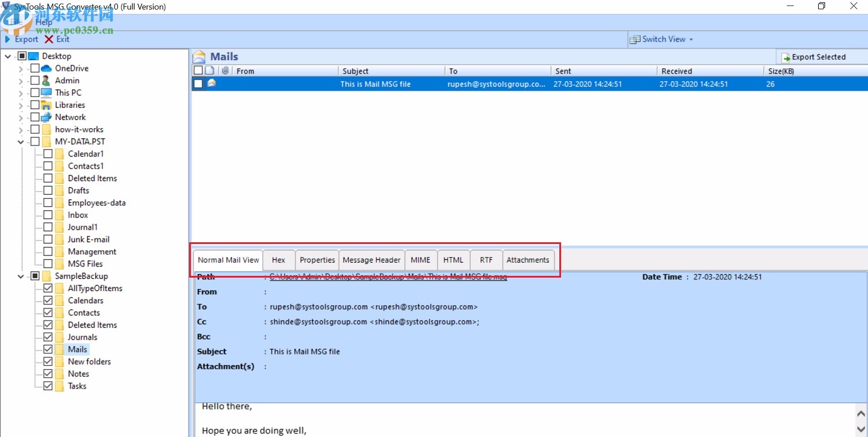Check the select-all checkbox in the mail list header
Screen dimensions: 868x437
click(x=198, y=71)
